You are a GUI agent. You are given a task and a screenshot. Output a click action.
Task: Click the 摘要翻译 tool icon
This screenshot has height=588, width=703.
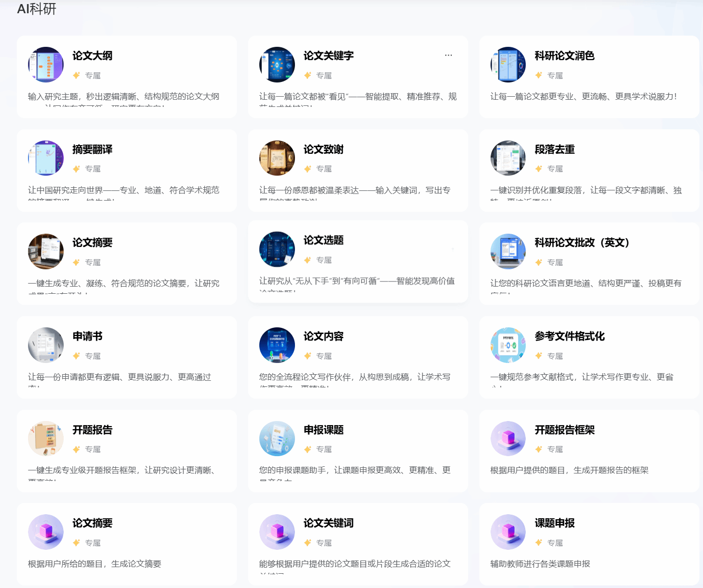[x=46, y=158]
